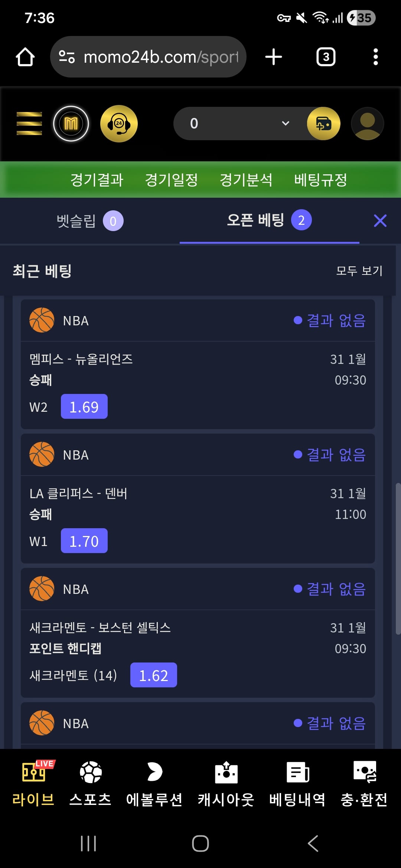Open the user profile avatar

click(x=367, y=124)
